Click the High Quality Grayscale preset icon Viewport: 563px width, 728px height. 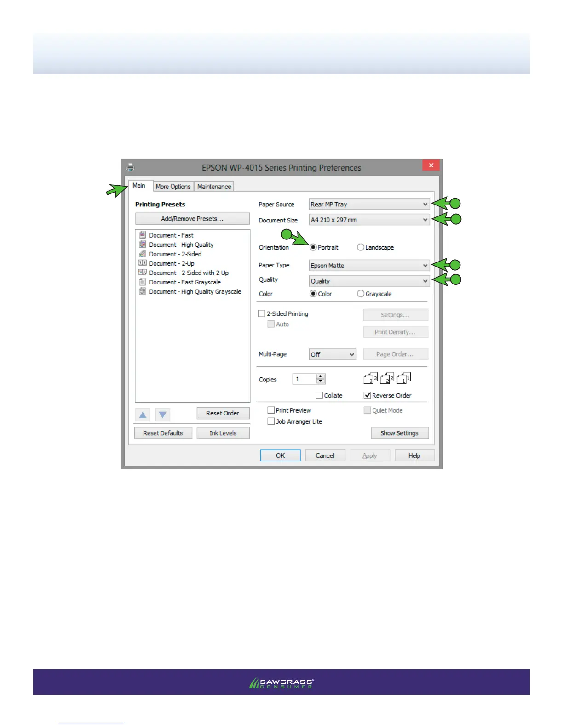click(143, 291)
